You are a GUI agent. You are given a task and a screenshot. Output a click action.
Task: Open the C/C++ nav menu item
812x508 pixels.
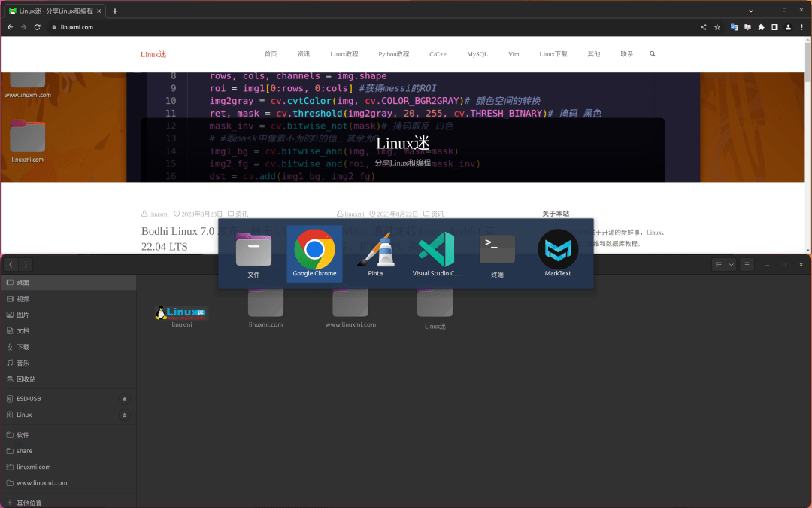pyautogui.click(x=438, y=54)
